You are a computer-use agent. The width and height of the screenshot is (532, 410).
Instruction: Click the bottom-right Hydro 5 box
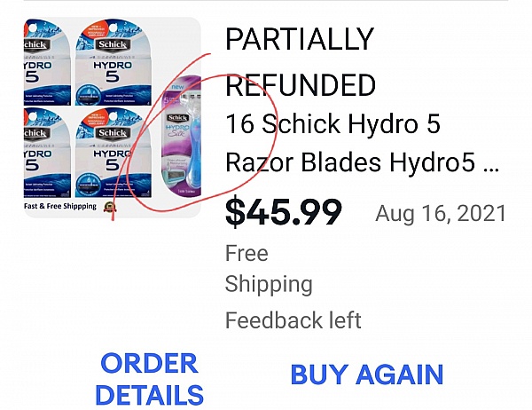pyautogui.click(x=113, y=153)
